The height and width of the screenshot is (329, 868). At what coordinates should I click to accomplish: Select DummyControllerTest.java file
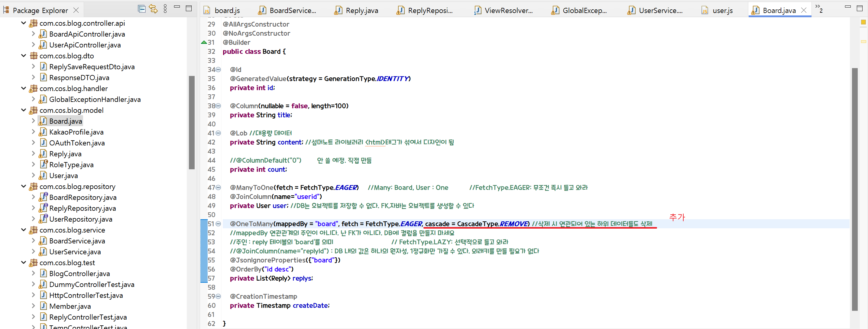[x=92, y=285]
